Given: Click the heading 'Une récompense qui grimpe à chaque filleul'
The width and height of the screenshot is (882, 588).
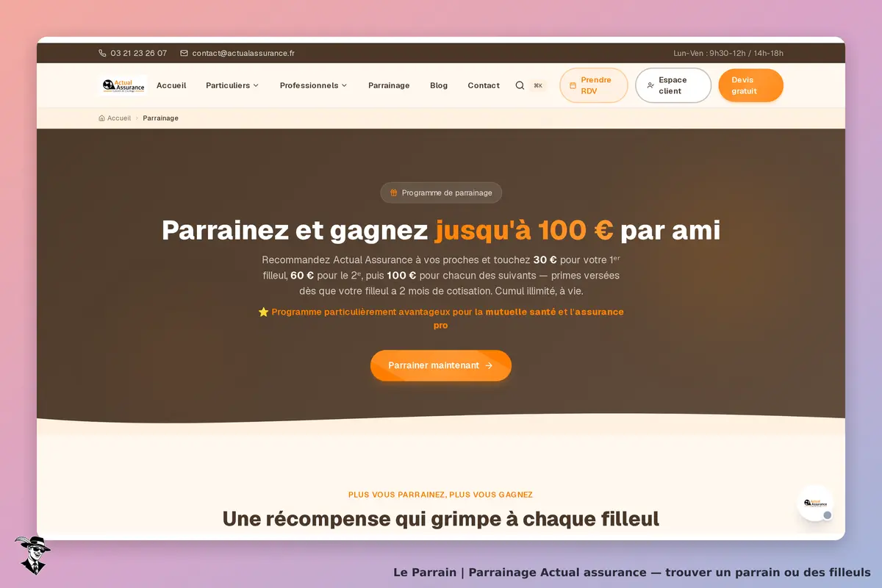Looking at the screenshot, I should tap(441, 519).
